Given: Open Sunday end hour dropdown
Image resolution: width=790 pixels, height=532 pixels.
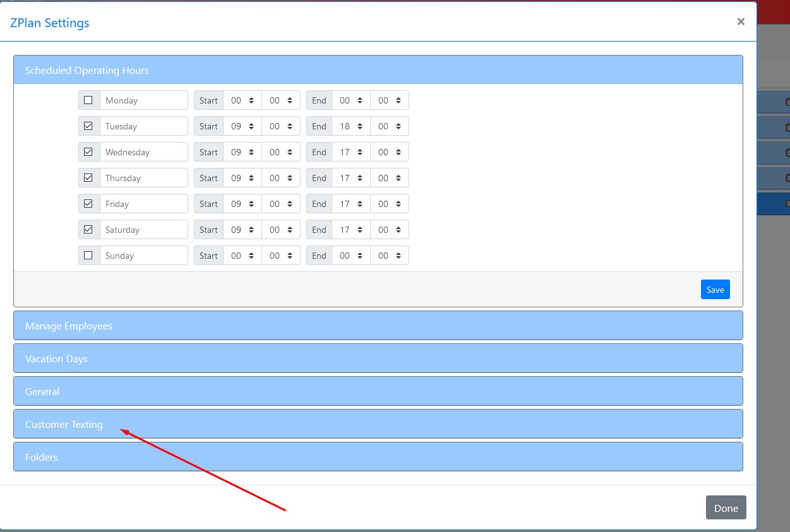Looking at the screenshot, I should click(351, 256).
